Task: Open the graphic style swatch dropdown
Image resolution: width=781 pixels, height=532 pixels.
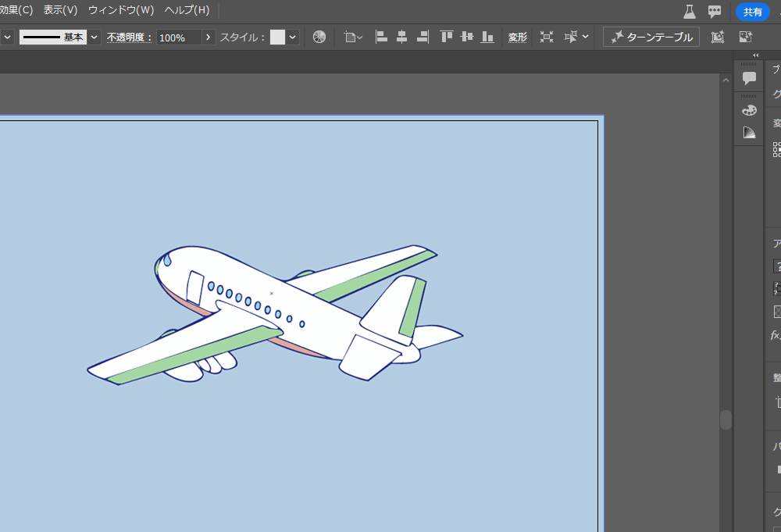Action: pyautogui.click(x=293, y=37)
